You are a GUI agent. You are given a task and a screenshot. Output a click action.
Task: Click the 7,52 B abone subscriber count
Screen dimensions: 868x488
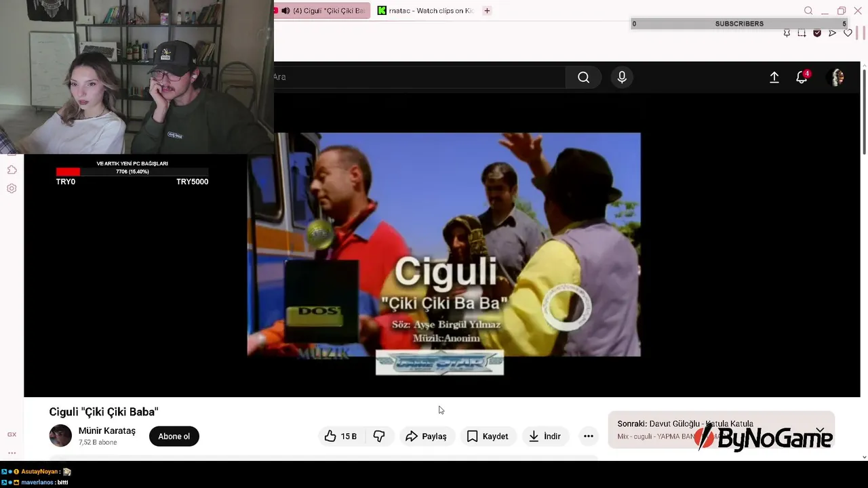(x=98, y=443)
